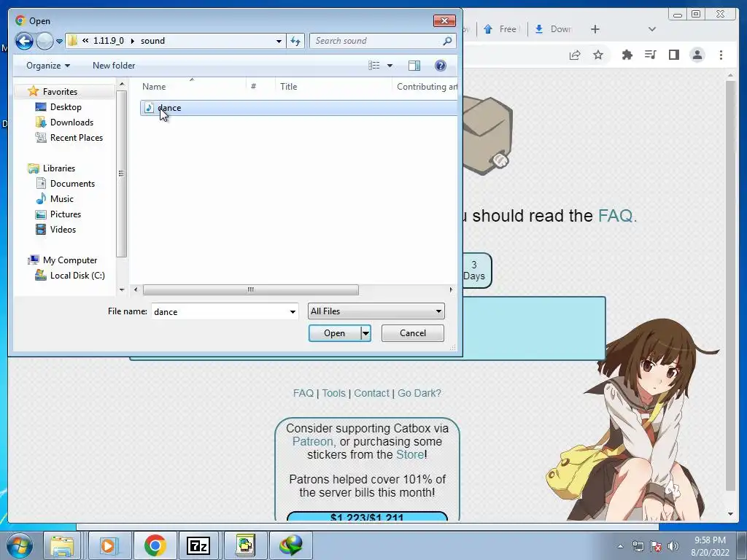Screen dimensions: 747x560
Task: Click the change view icon
Action: tap(374, 65)
